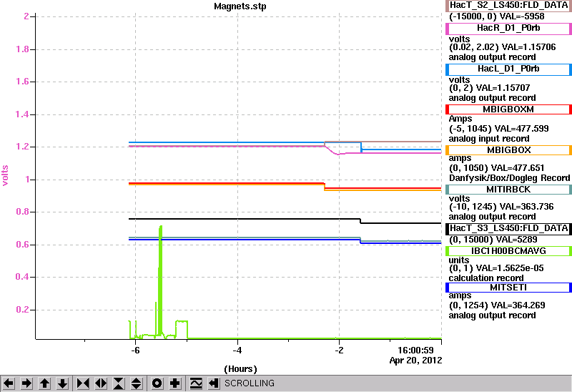Click the horizontal zoom-out diamond icon
Image resolution: width=572 pixels, height=392 pixels.
(x=101, y=383)
